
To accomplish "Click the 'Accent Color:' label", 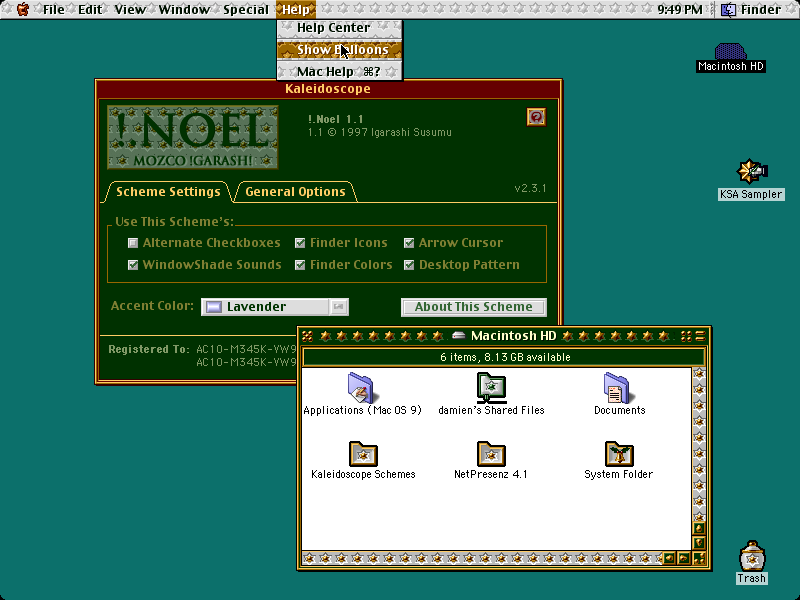I will click(152, 306).
